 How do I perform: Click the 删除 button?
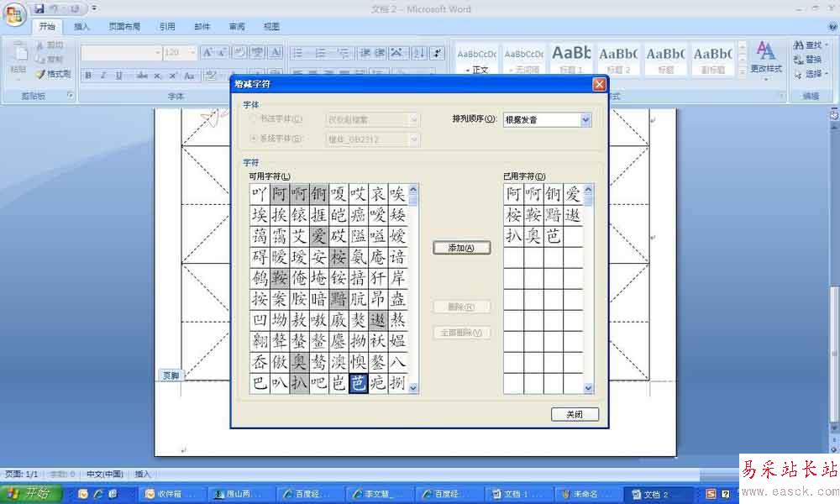(x=461, y=307)
